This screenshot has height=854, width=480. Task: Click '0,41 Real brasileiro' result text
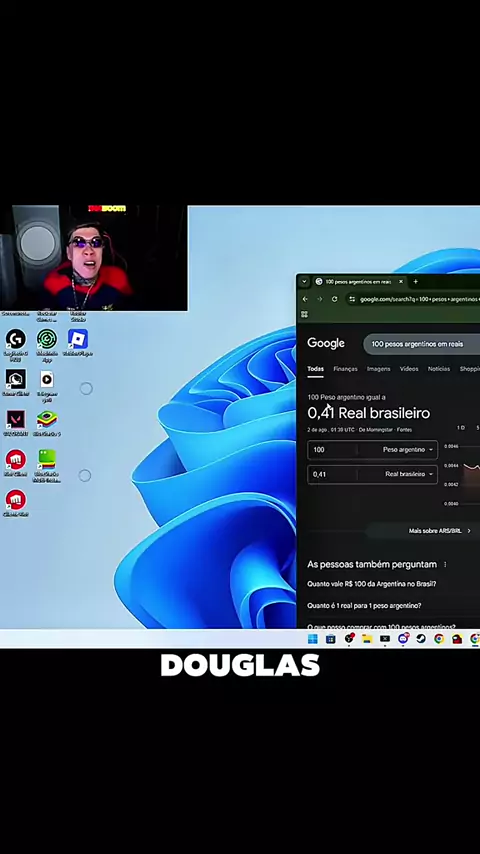point(368,413)
